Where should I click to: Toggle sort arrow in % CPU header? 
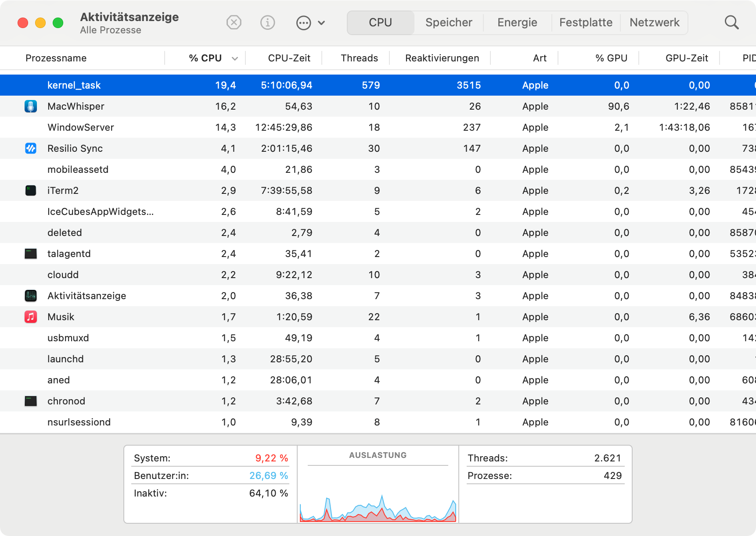click(235, 58)
